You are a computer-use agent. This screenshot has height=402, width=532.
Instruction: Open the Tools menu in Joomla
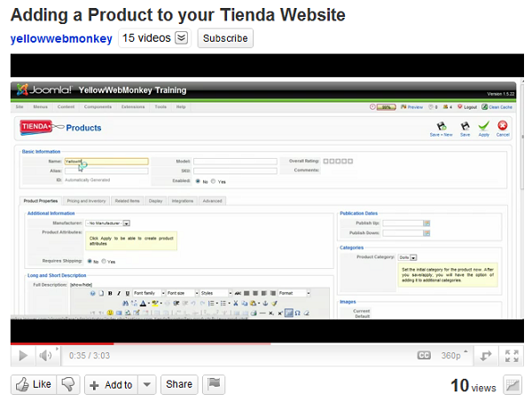(x=160, y=106)
